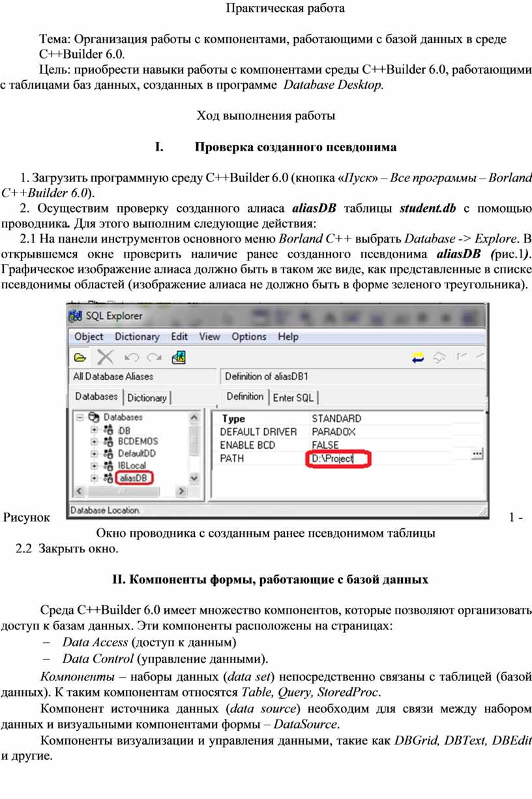This screenshot has width=532, height=799.
Task: Select the DefaultDD tree item
Action: [x=137, y=453]
